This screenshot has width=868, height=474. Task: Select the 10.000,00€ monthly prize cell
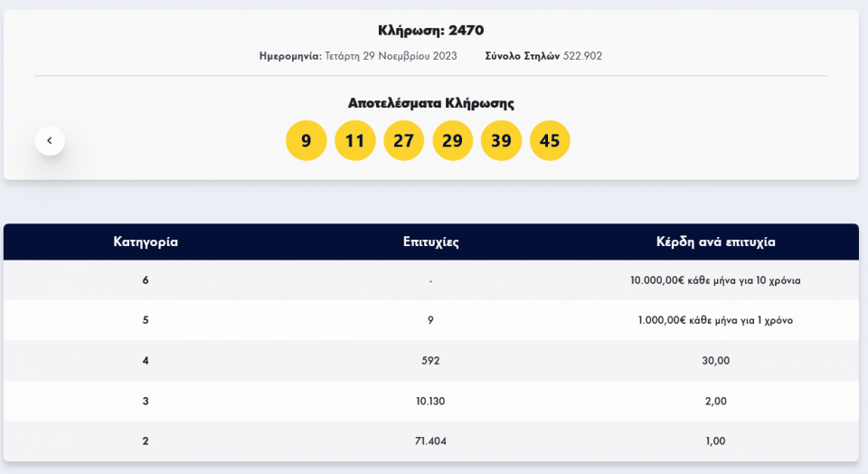point(715,280)
